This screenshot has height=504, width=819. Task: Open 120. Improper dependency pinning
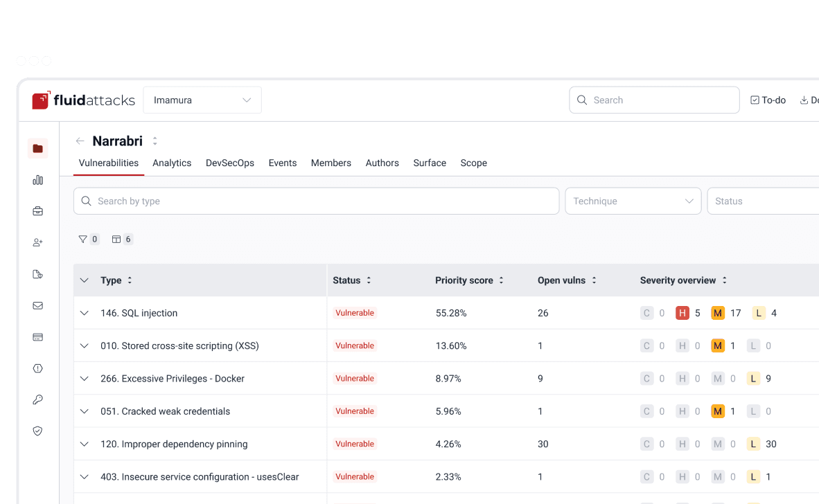pyautogui.click(x=174, y=444)
